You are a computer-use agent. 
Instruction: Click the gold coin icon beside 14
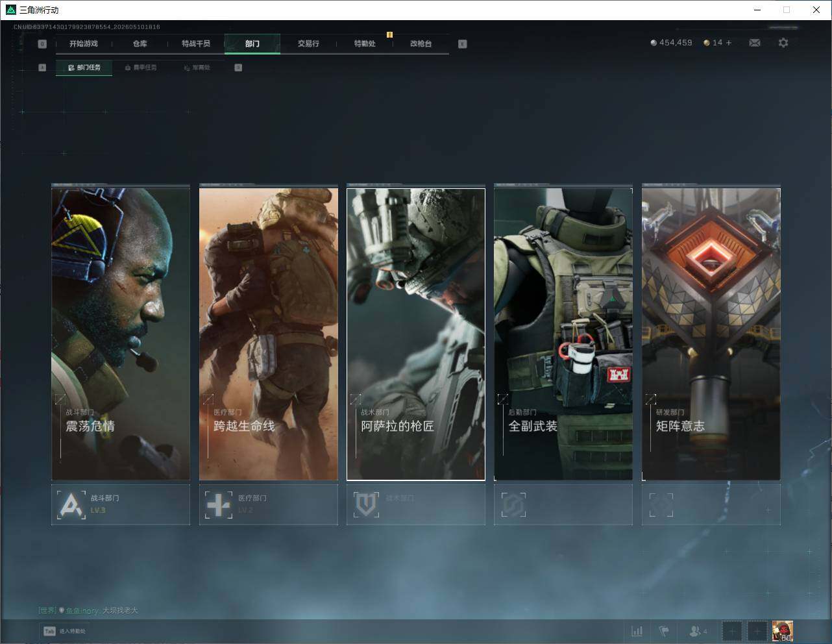point(707,43)
